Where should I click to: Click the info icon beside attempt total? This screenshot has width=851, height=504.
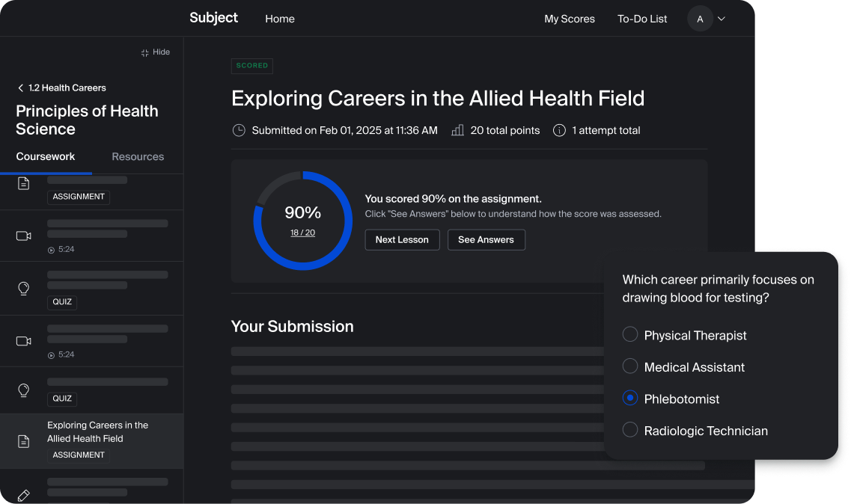tap(559, 130)
